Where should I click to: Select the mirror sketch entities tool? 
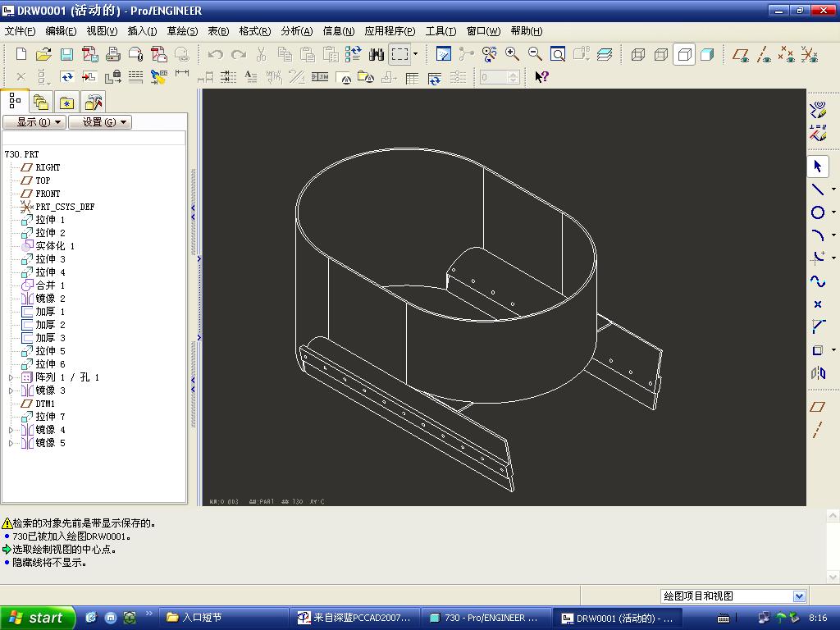818,373
